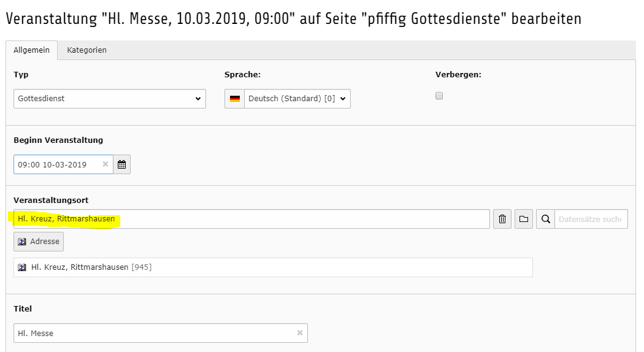Click the German flag language icon

click(x=235, y=99)
